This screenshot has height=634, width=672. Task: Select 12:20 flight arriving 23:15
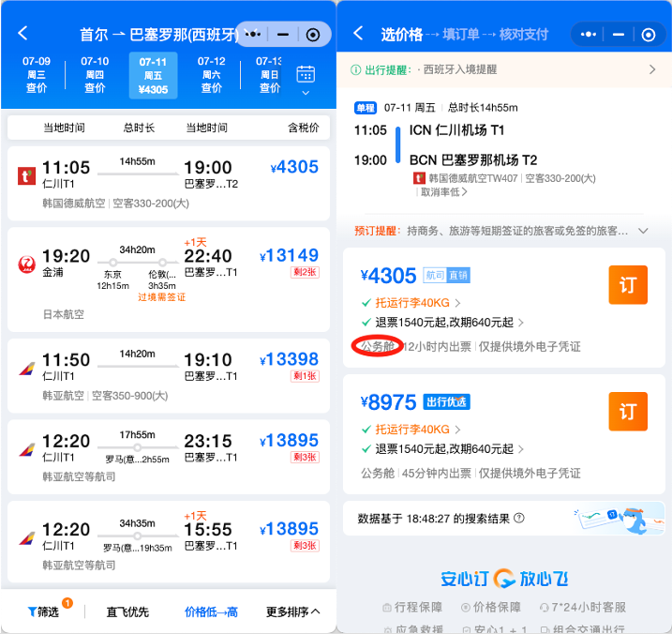169,457
